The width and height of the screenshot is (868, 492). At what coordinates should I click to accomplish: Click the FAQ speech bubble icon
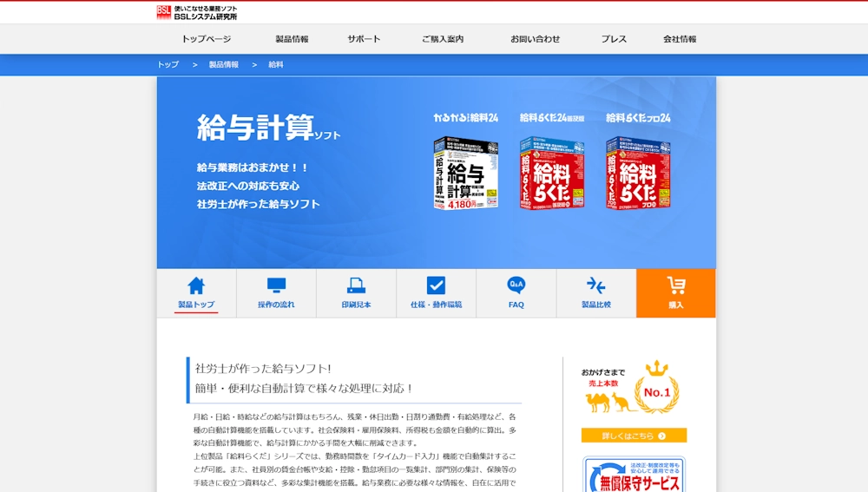516,286
